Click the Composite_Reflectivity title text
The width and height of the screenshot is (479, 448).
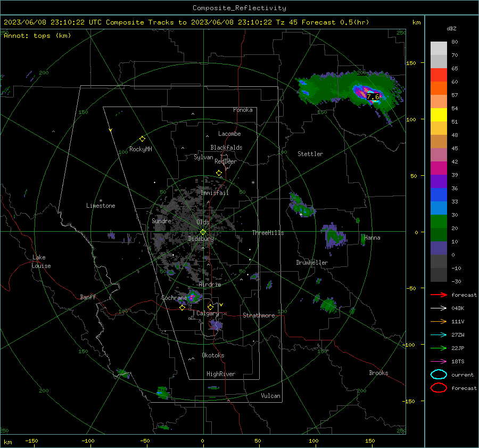point(240,8)
